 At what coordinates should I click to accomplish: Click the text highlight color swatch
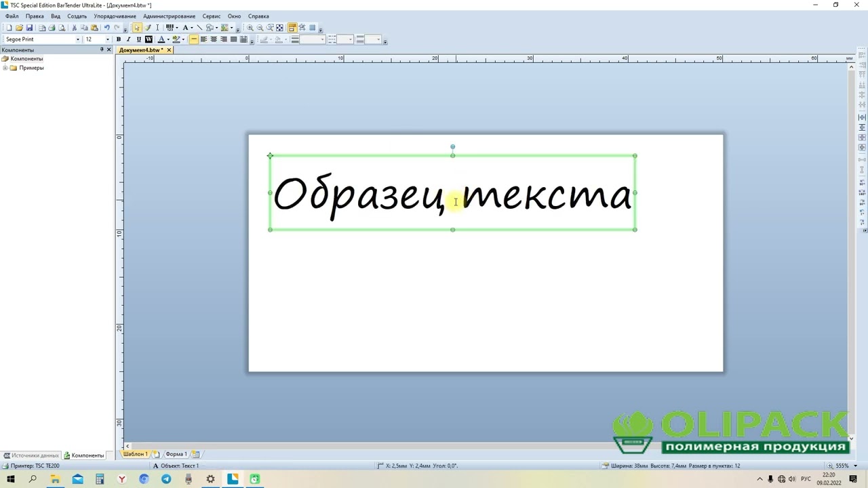pos(176,39)
